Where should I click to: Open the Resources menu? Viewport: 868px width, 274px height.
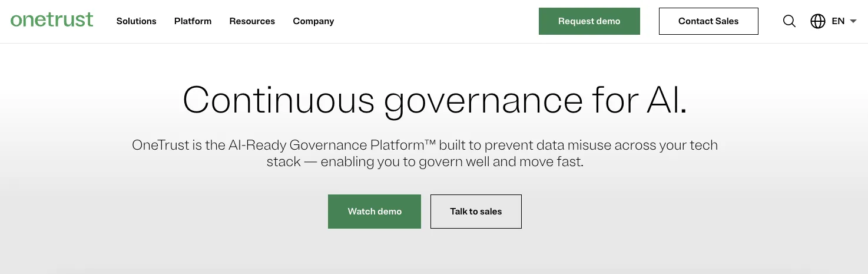(252, 21)
